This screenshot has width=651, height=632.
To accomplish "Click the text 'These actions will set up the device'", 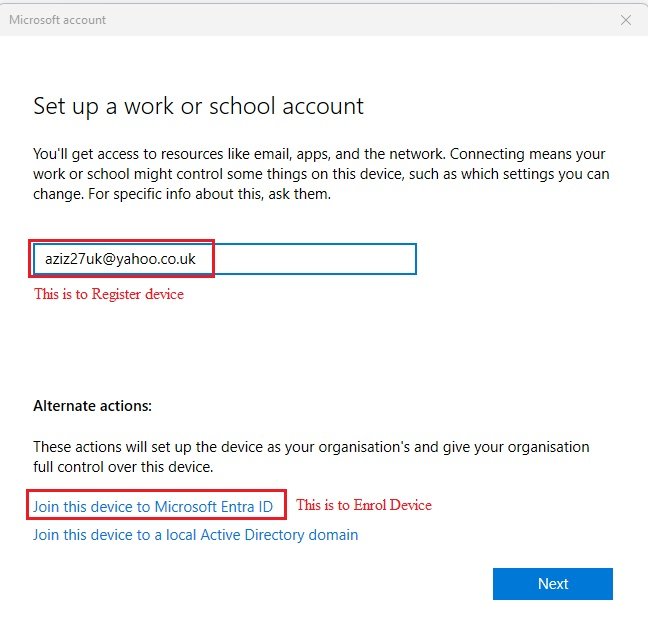I will point(311,457).
